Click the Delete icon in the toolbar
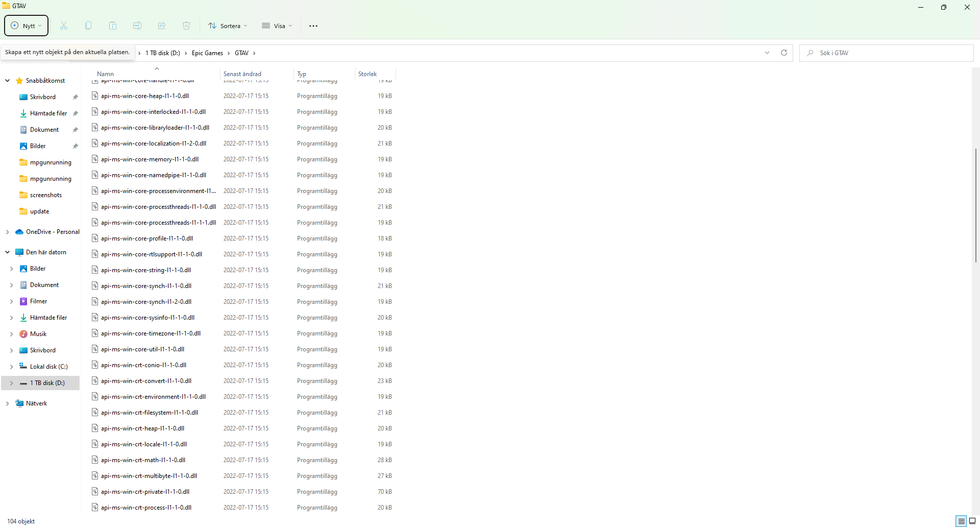This screenshot has height=527, width=980. [186, 26]
